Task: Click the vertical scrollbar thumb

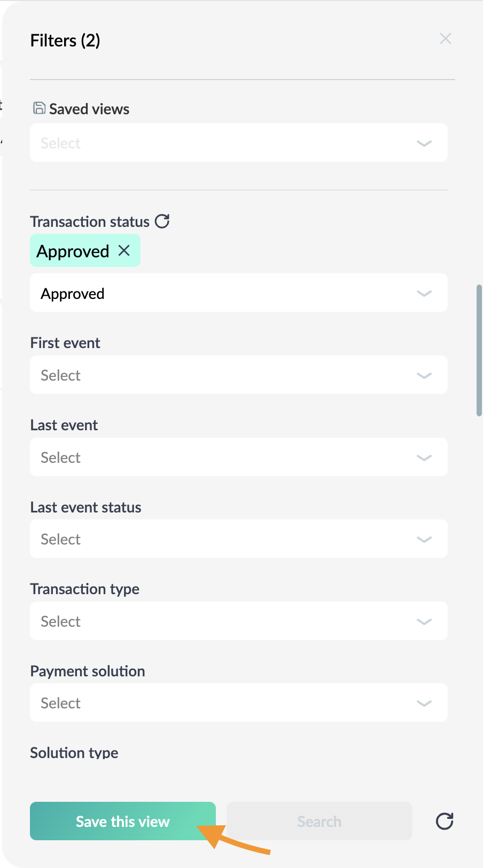Action: (x=479, y=350)
